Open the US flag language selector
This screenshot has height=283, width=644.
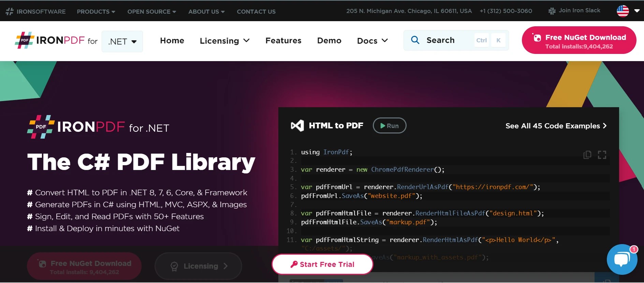click(x=623, y=11)
